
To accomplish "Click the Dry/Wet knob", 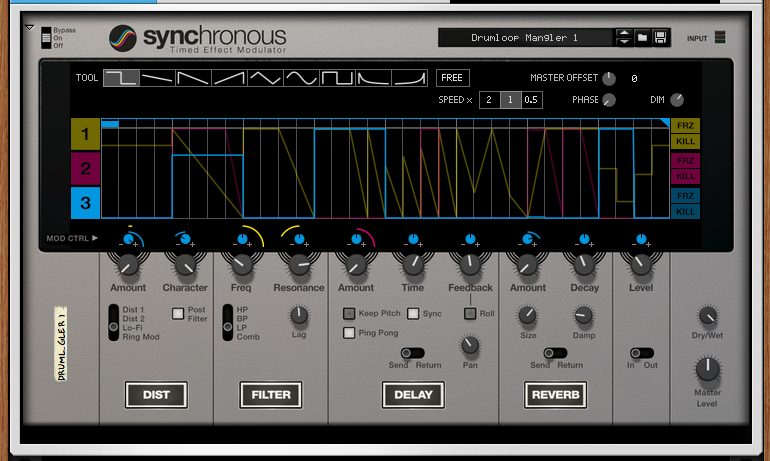I will pos(708,316).
